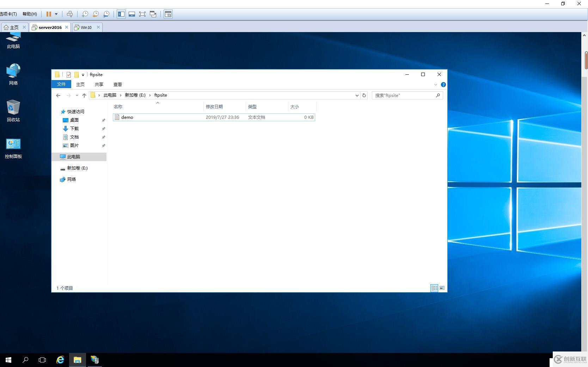Close the Win10 tab

tap(98, 27)
